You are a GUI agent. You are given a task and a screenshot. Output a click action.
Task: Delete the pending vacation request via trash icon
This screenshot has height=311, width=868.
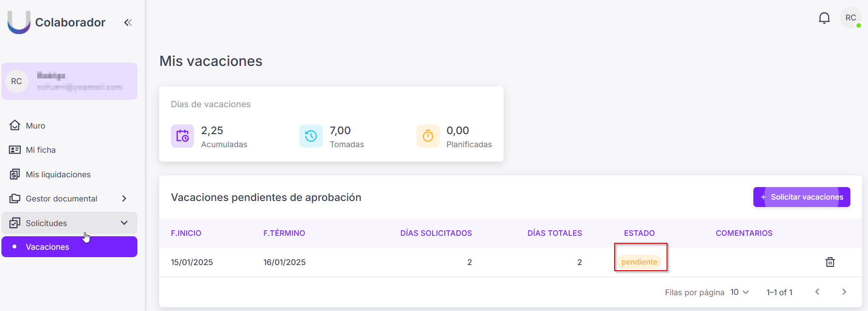click(x=830, y=262)
